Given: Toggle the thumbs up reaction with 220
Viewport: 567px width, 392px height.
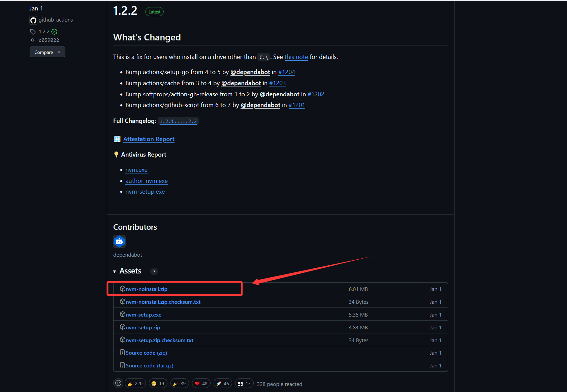Looking at the screenshot, I should point(135,384).
